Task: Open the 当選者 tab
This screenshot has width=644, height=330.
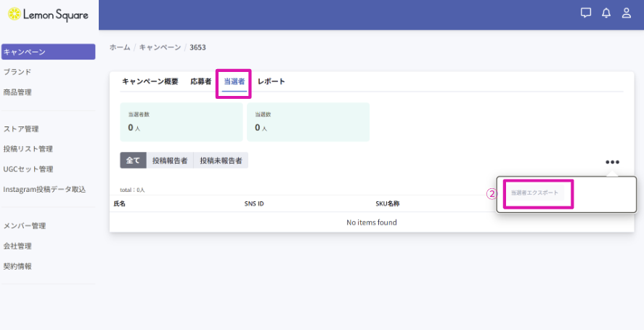Action: pos(234,81)
